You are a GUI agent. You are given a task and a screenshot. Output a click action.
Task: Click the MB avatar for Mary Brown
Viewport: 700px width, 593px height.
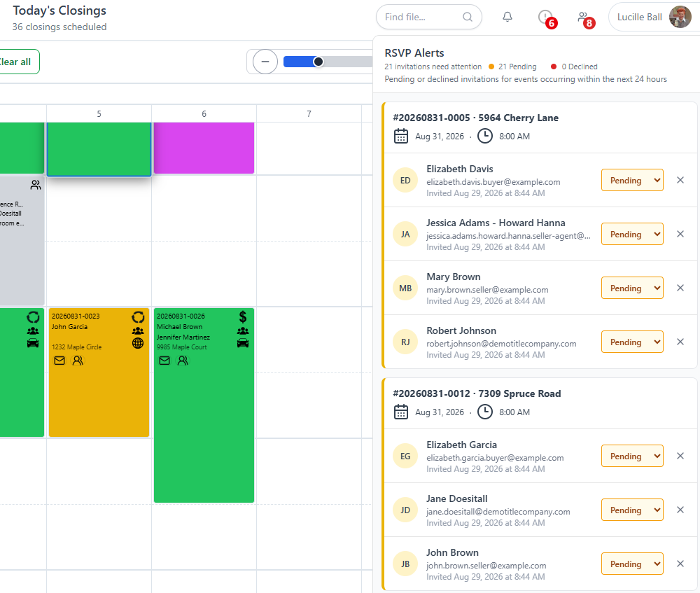click(x=405, y=288)
